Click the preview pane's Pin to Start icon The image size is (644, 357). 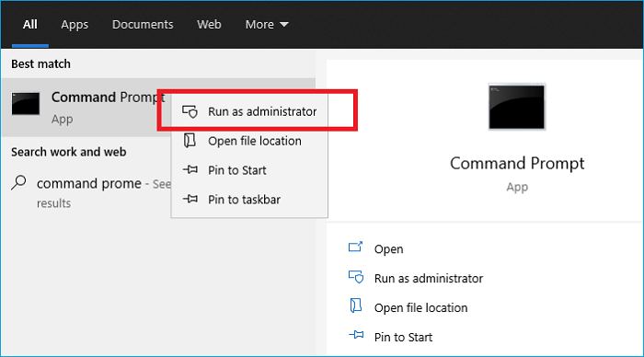pyautogui.click(x=356, y=335)
